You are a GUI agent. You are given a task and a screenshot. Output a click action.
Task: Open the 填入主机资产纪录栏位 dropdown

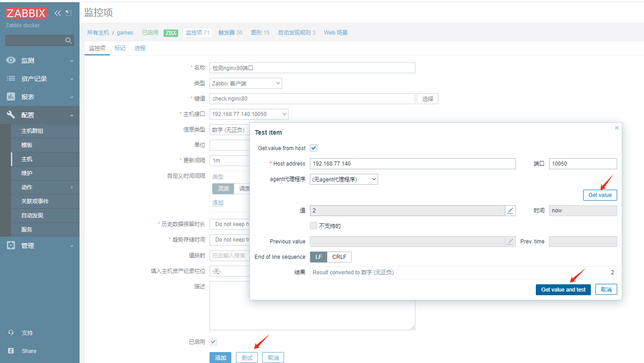click(230, 272)
